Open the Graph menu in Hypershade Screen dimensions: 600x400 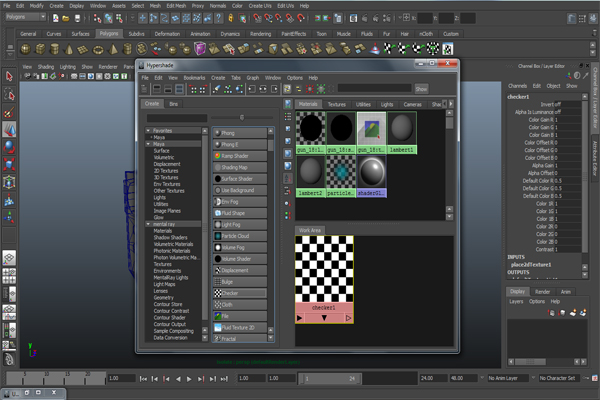tap(253, 78)
